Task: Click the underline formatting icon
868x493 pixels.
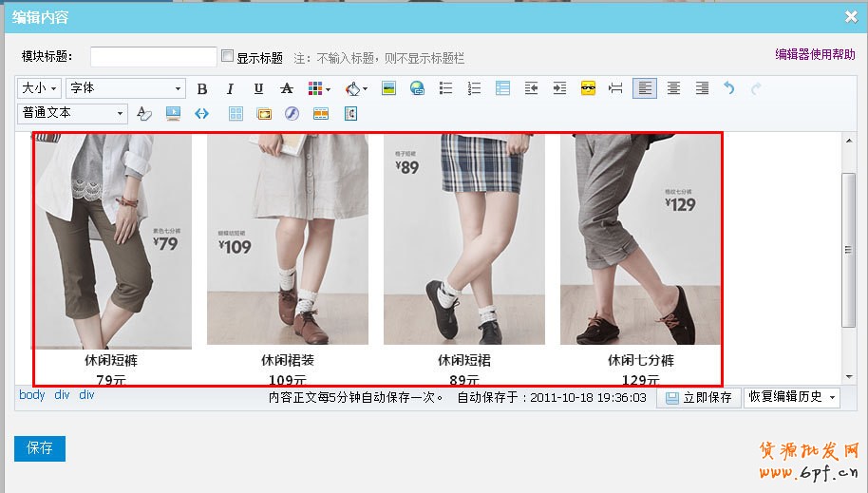Action: [258, 88]
